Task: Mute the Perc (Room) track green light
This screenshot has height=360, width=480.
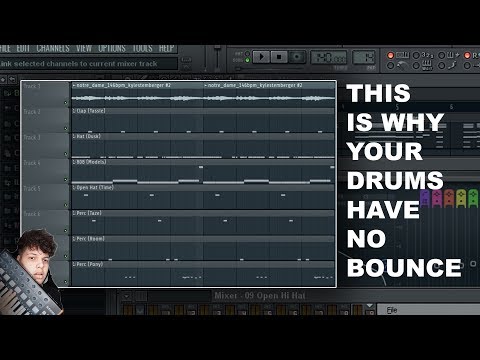Action: [66, 256]
